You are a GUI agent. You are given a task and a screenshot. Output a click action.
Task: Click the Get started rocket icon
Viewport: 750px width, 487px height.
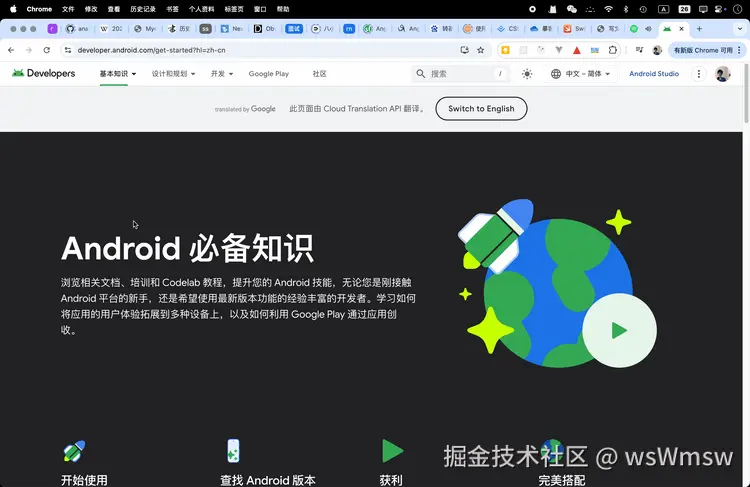pos(74,451)
